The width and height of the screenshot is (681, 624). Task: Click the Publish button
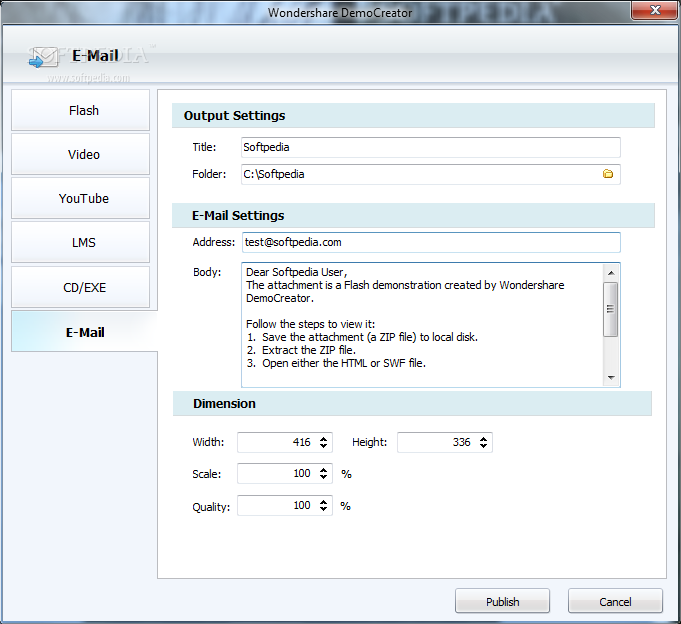502,601
